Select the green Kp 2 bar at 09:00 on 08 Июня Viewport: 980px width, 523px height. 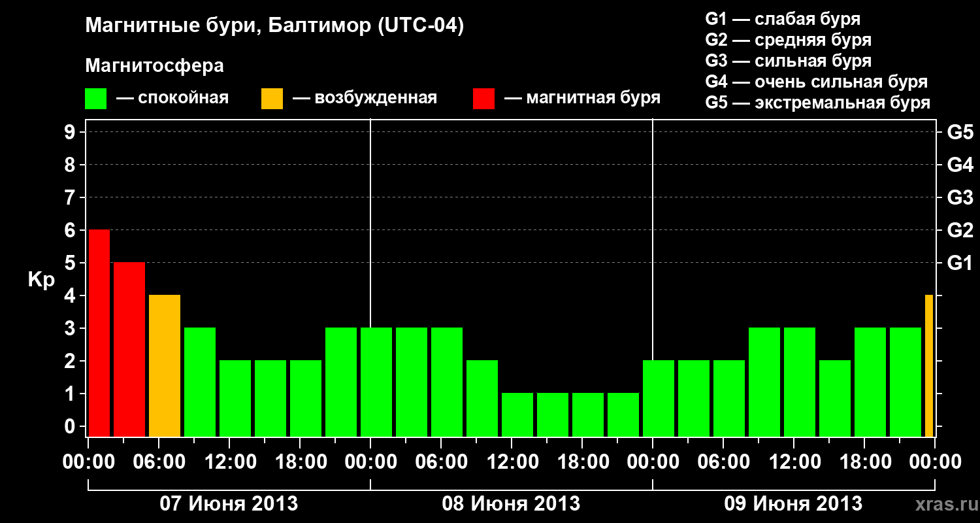pyautogui.click(x=482, y=399)
